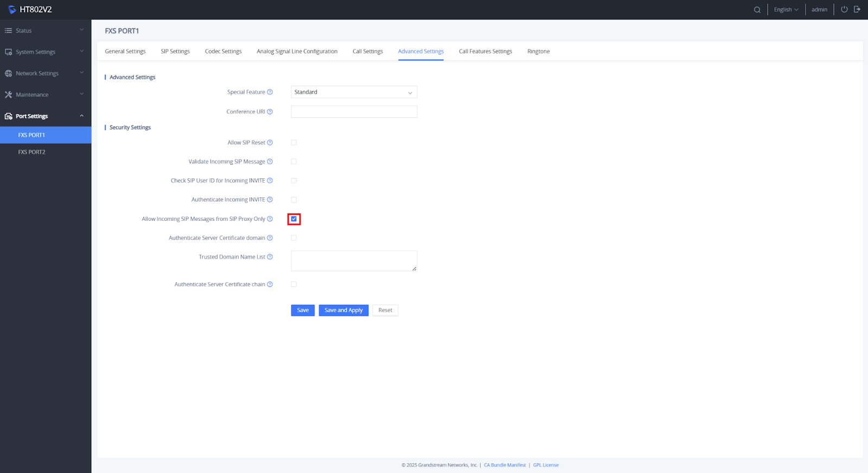The height and width of the screenshot is (473, 868).
Task: Enable Validate Incoming SIP Message checkbox
Action: pyautogui.click(x=293, y=162)
